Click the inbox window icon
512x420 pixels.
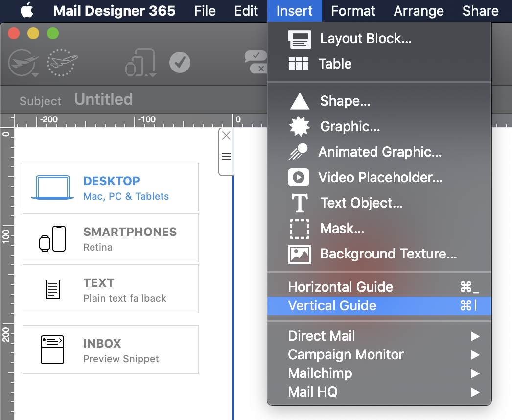tap(52, 350)
